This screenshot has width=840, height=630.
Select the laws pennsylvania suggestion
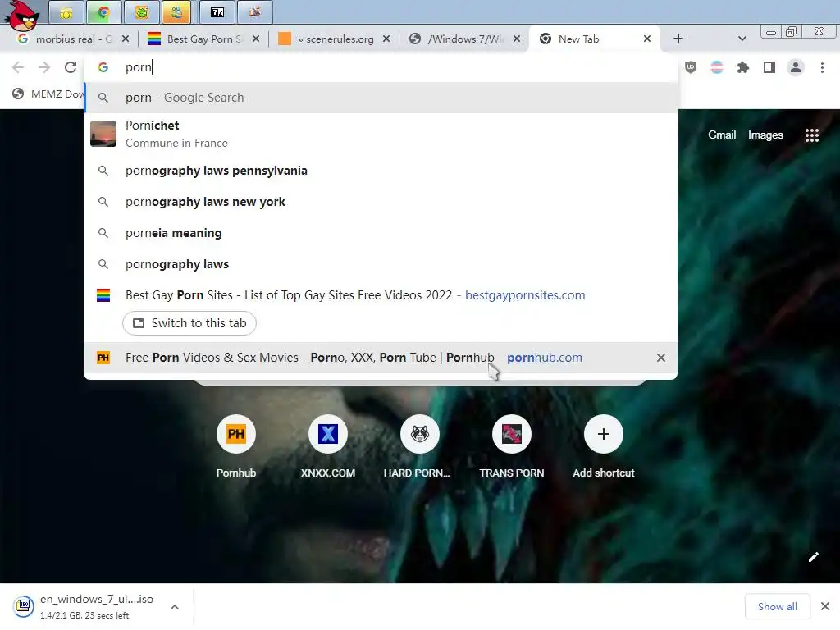pos(381,171)
